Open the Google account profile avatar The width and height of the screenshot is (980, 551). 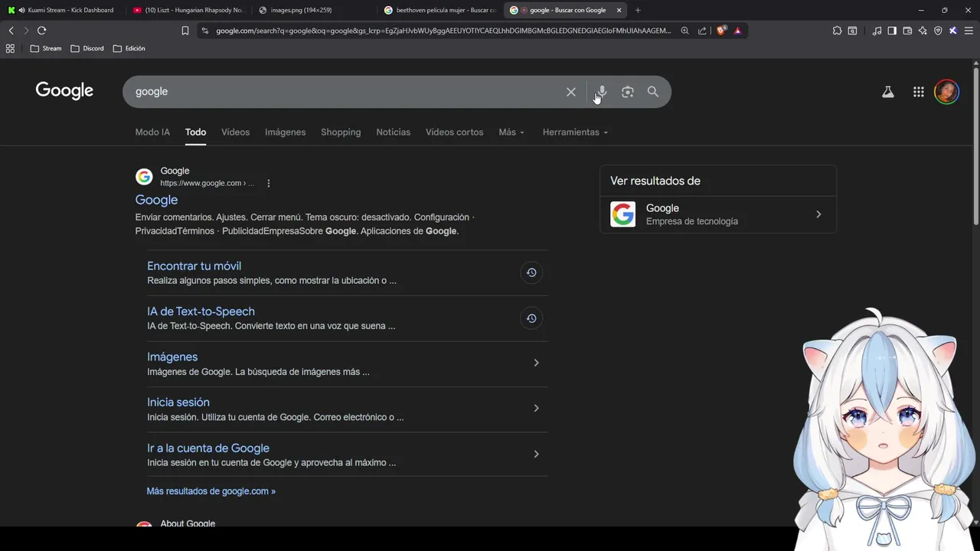click(947, 92)
